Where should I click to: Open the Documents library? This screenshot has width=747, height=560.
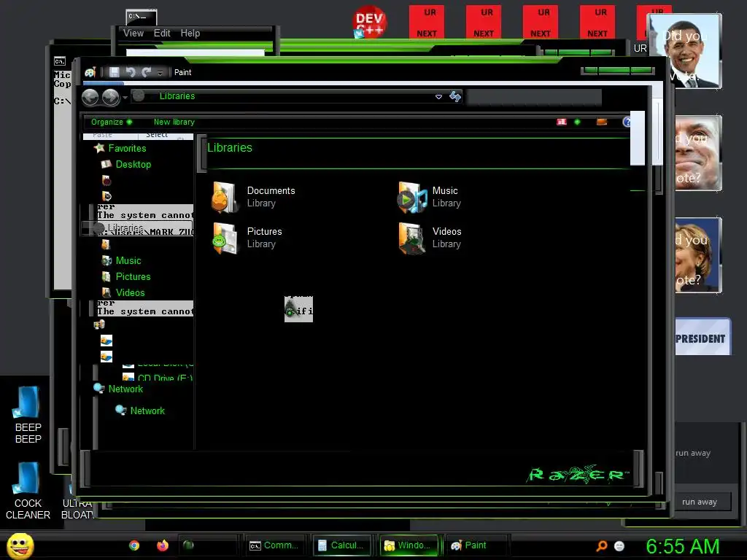pos(253,197)
